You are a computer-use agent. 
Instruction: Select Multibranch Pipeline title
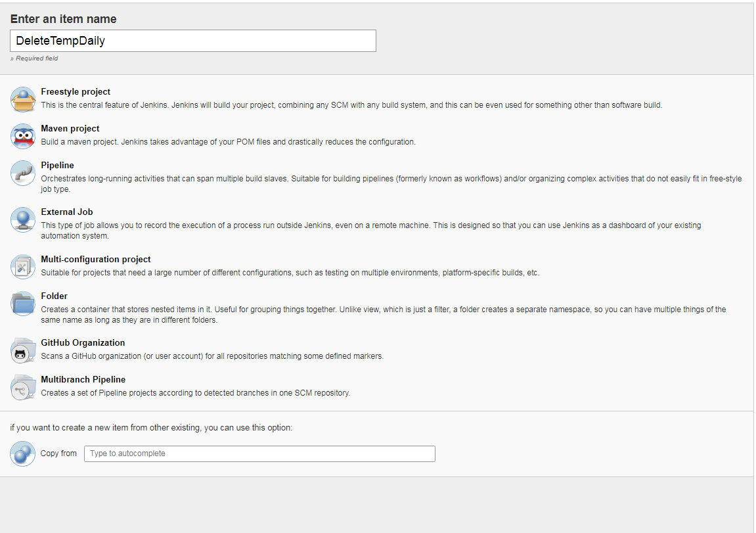[83, 379]
